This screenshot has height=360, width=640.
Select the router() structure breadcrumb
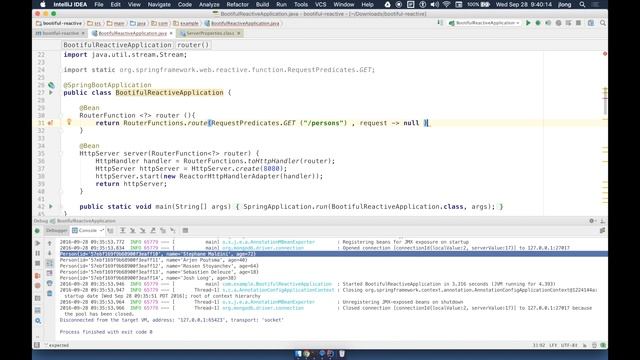click(x=193, y=45)
